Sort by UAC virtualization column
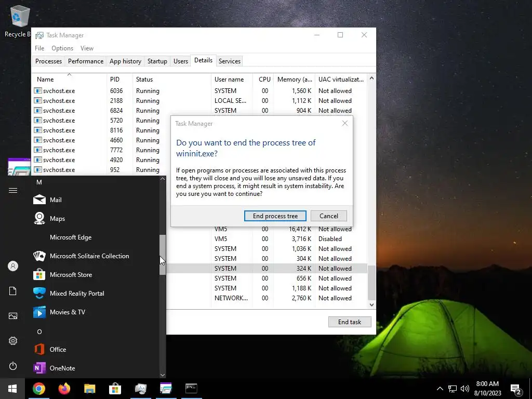The height and width of the screenshot is (399, 532). (x=341, y=79)
